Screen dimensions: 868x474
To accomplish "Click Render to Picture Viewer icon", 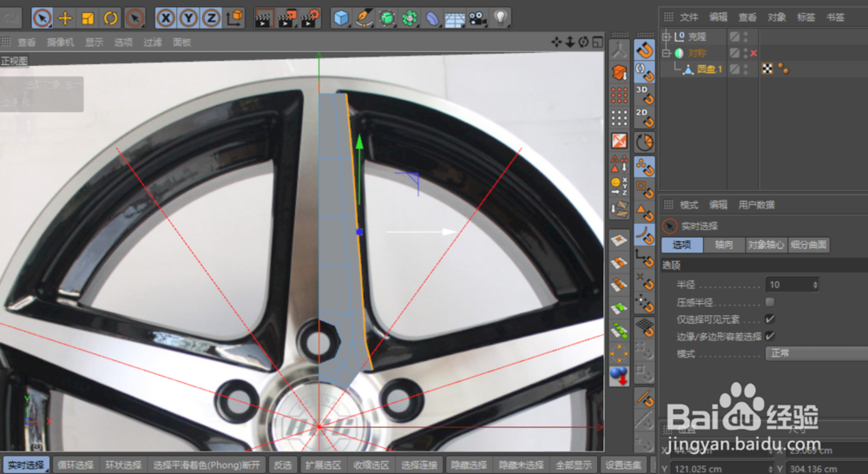I will (287, 18).
